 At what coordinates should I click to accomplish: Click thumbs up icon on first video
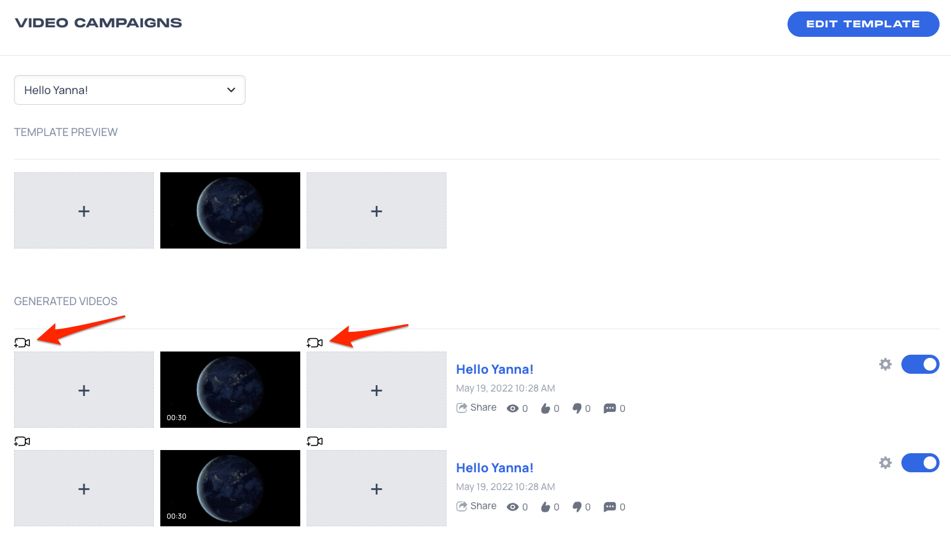(545, 408)
